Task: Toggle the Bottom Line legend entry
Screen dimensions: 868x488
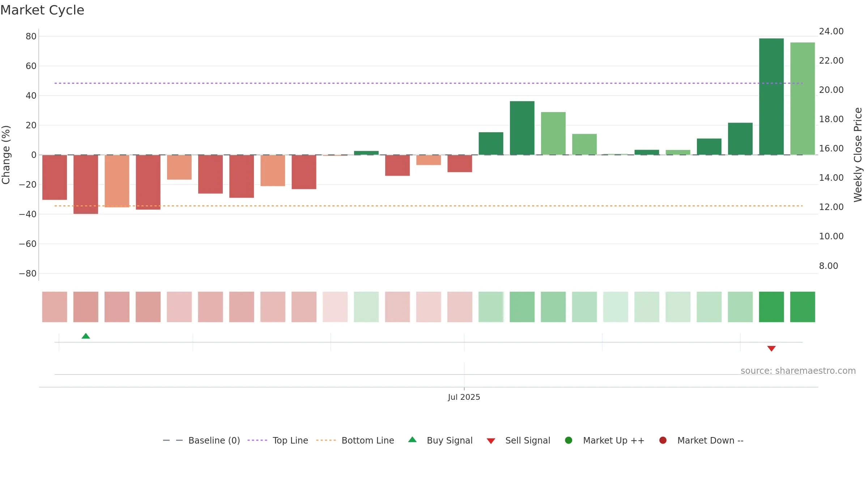Action: [355, 440]
